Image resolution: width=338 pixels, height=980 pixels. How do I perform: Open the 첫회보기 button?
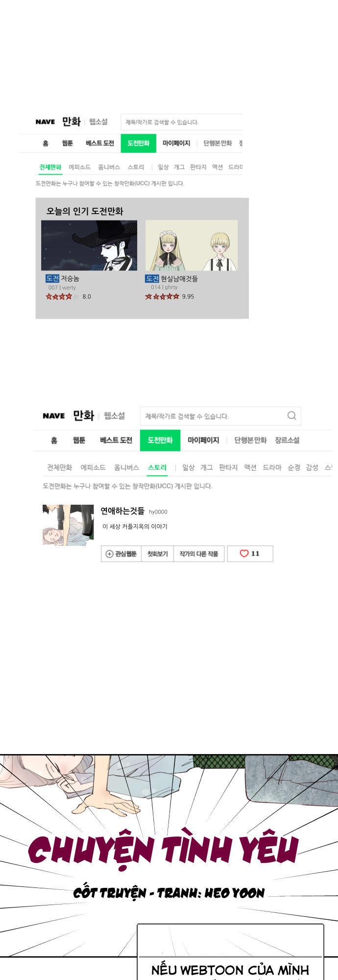coord(157,554)
